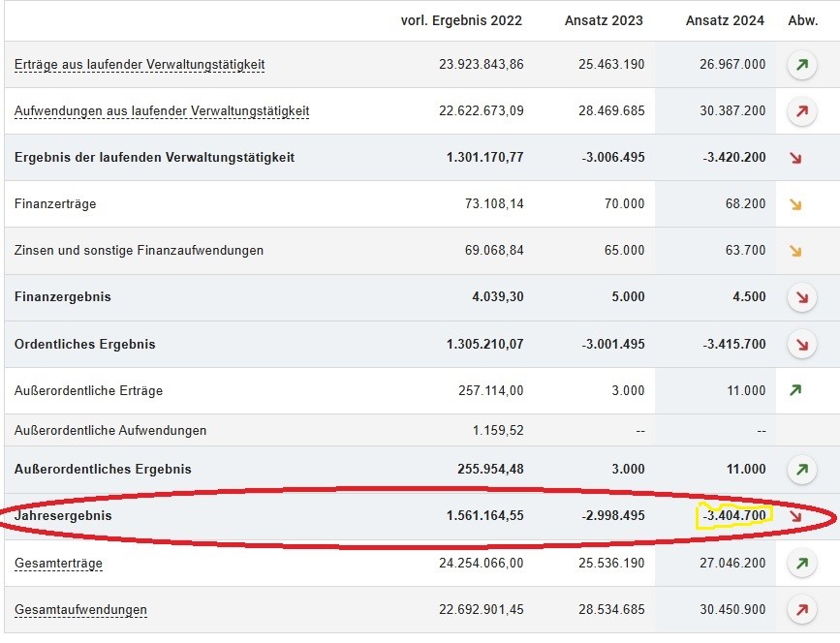Click the orange down arrow in Finanzerträge row
Screen dimensions: 840x643
point(795,204)
